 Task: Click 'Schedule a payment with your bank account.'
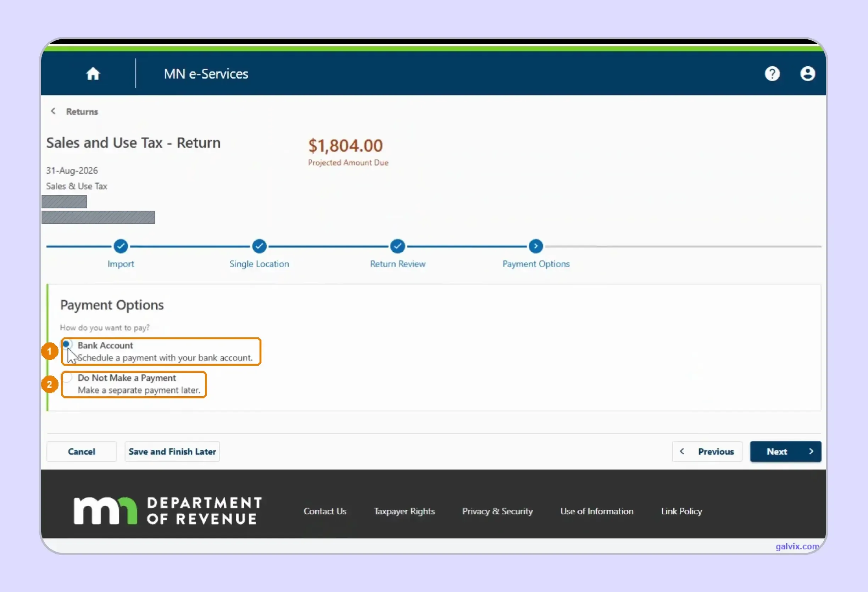pos(165,357)
